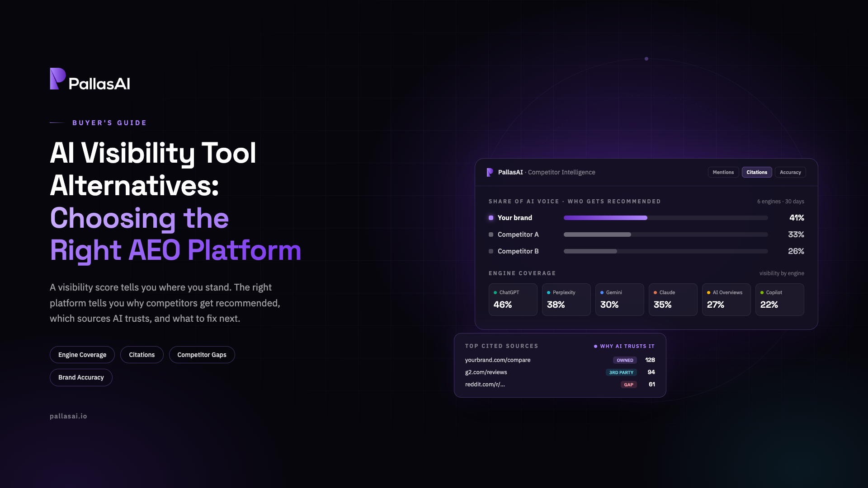
Task: Click the visibility by engine label
Action: (782, 273)
